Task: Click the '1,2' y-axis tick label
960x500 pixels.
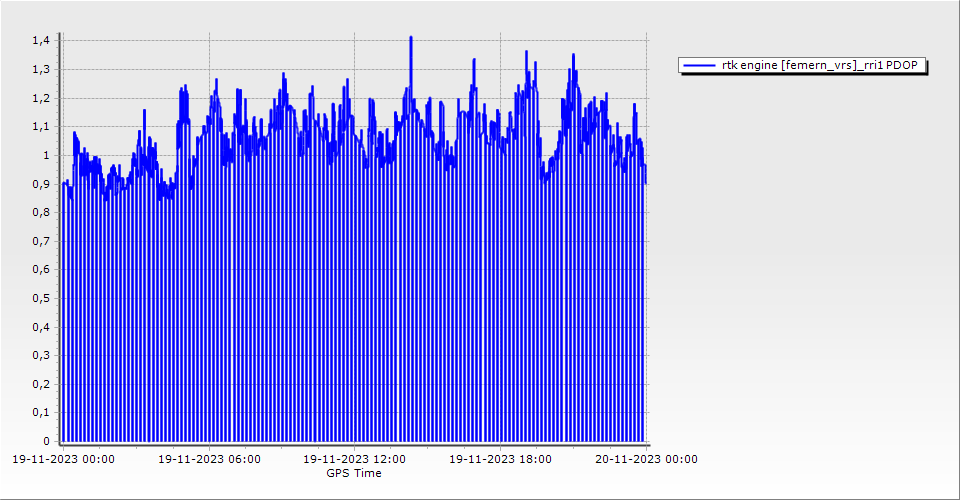Action: click(x=40, y=98)
